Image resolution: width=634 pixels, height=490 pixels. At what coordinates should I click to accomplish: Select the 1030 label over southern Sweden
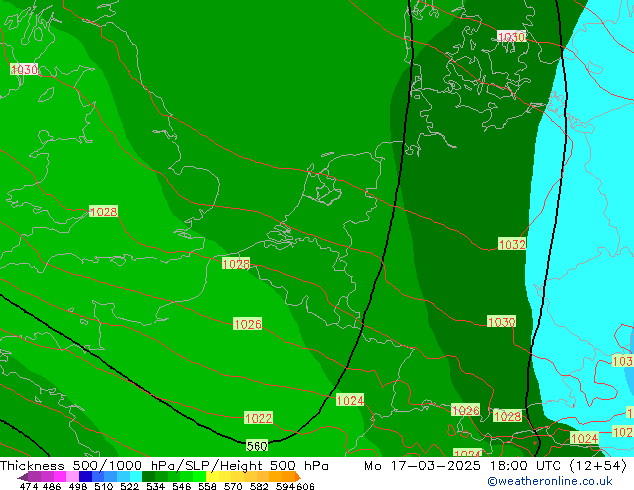pos(511,37)
